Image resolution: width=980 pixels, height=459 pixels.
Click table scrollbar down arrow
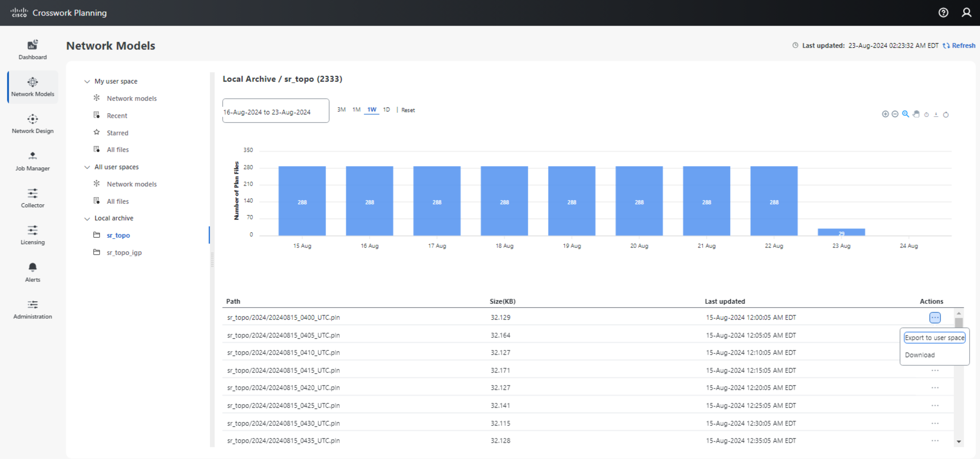[x=958, y=442]
